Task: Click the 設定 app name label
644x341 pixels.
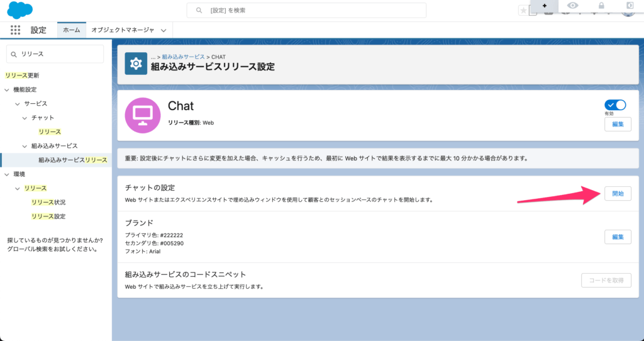Action: (x=38, y=30)
